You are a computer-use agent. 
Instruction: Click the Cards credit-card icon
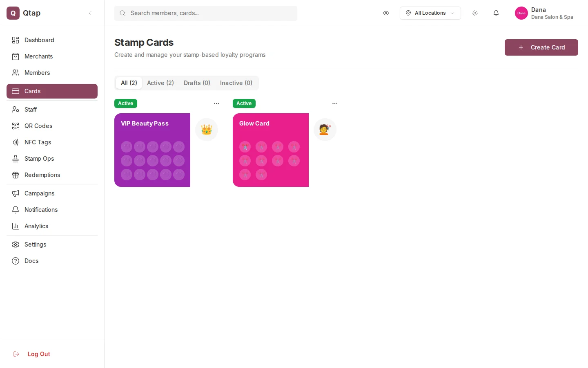pyautogui.click(x=16, y=91)
